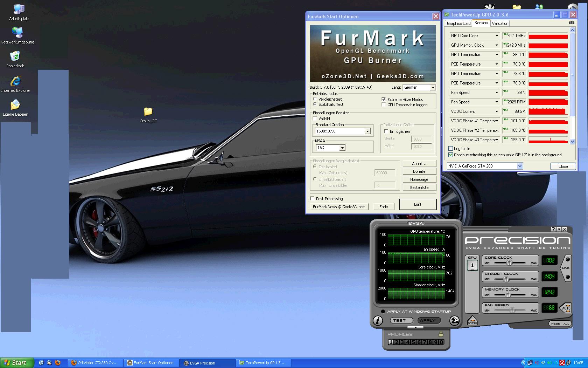Adjust the CORE CLOCK slider handle

click(x=509, y=263)
